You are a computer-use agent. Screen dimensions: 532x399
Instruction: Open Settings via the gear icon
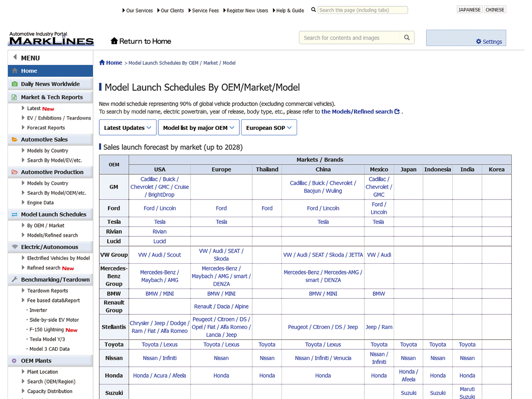(478, 42)
